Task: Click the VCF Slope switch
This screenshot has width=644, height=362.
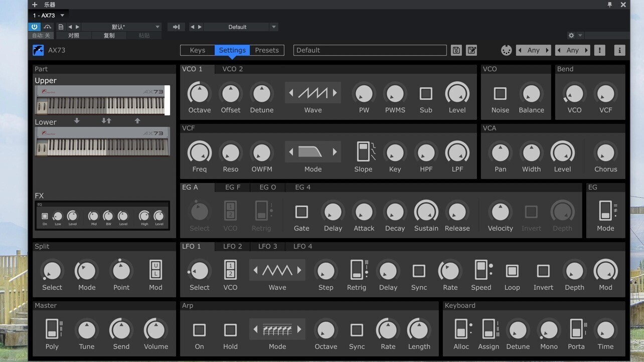Action: 363,152
